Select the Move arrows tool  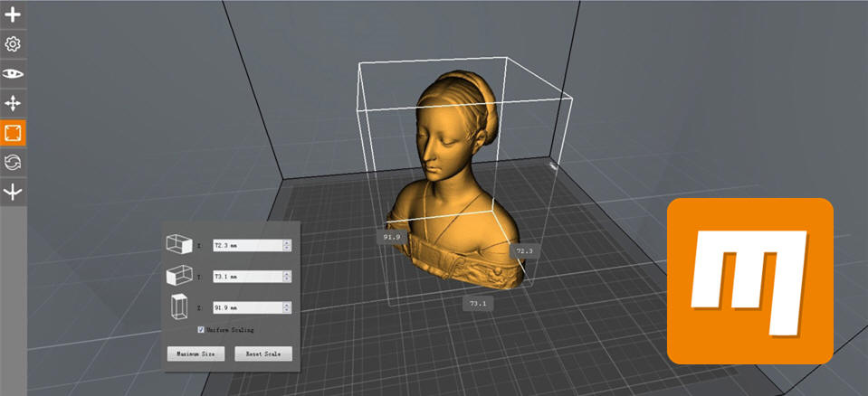[13, 103]
